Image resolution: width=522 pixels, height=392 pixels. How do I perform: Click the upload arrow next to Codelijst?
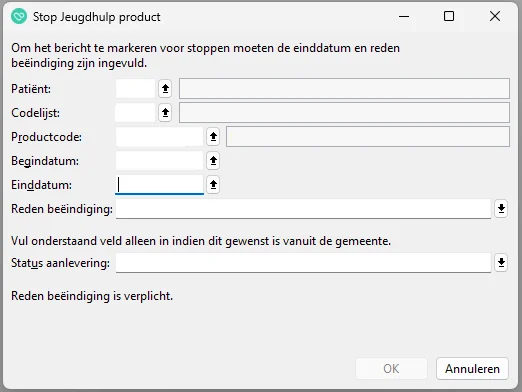(165, 113)
